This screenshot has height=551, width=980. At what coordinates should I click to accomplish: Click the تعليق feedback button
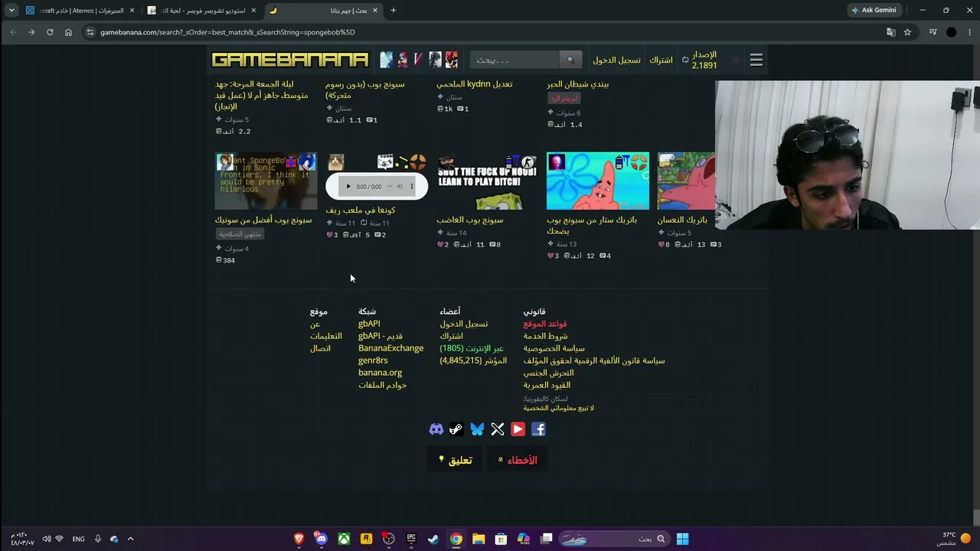[x=455, y=460]
